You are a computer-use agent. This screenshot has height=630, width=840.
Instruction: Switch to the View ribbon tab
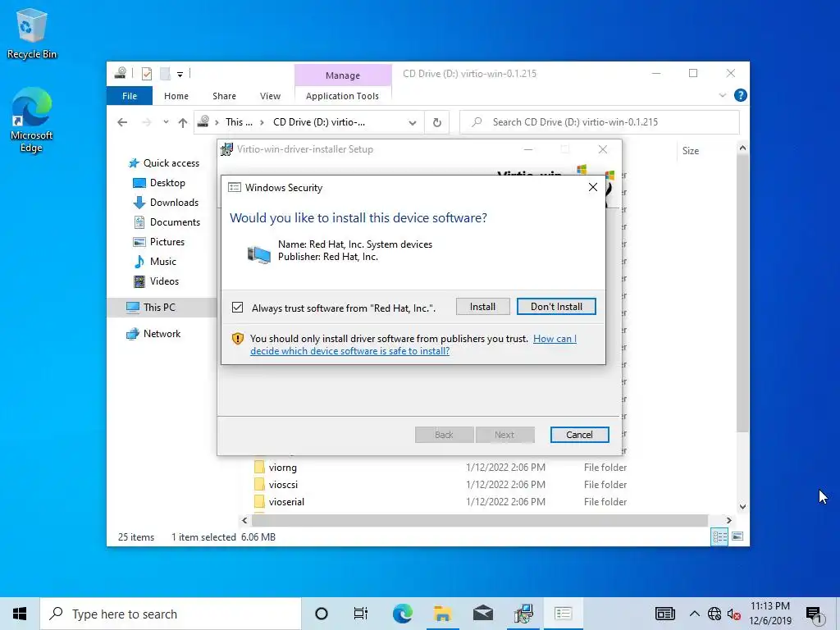[270, 96]
